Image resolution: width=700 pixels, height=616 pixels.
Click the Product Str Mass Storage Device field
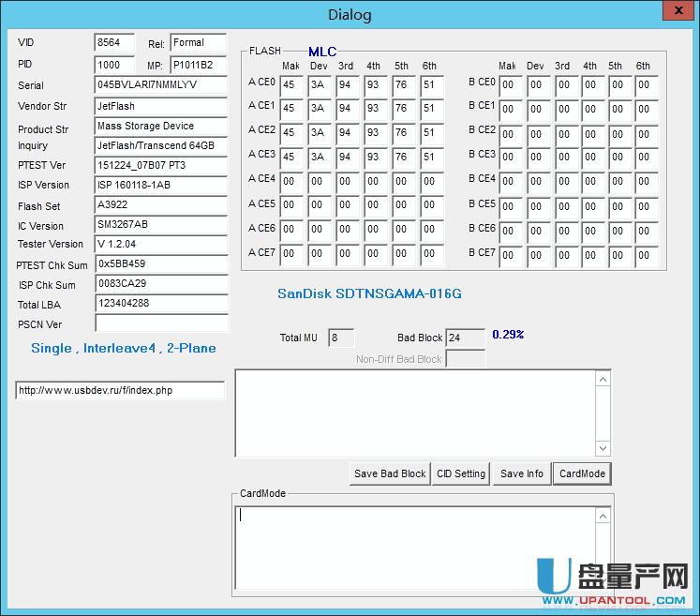(160, 126)
